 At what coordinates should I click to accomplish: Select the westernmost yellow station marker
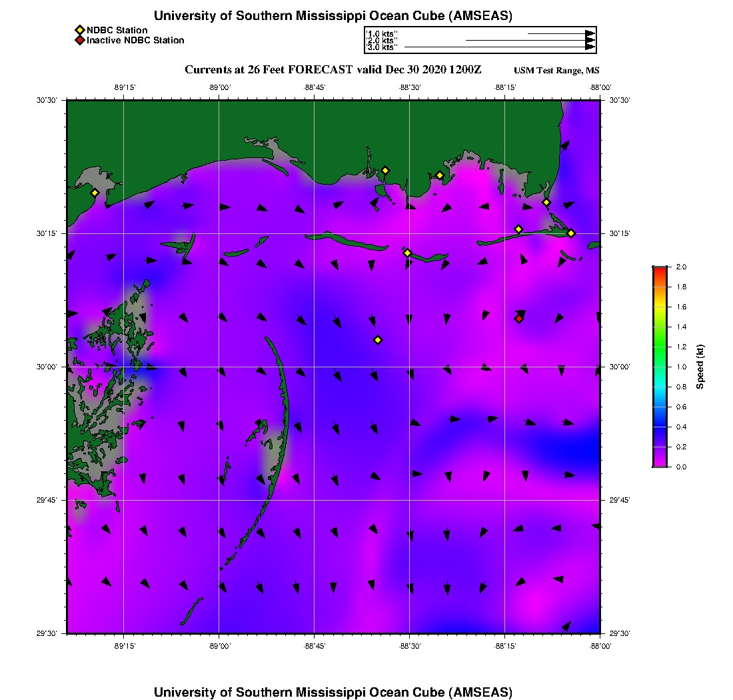pos(95,193)
